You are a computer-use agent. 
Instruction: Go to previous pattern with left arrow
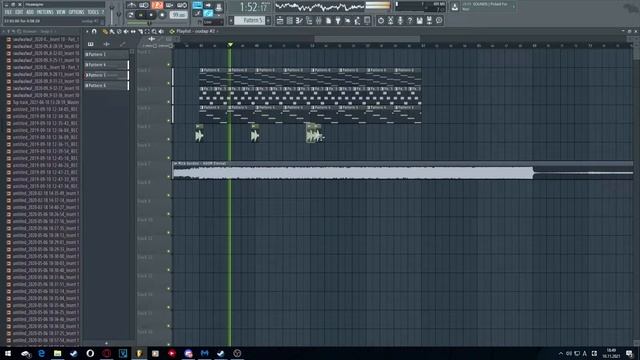(231, 20)
